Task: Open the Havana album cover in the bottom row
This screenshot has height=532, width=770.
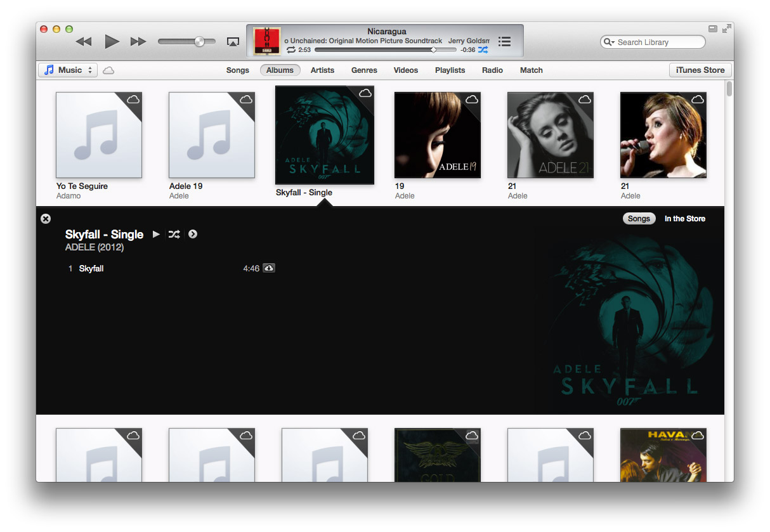Action: [x=663, y=455]
